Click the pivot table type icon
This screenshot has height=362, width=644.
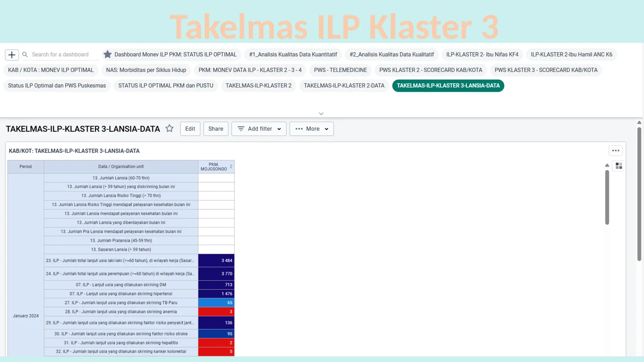[x=619, y=166]
